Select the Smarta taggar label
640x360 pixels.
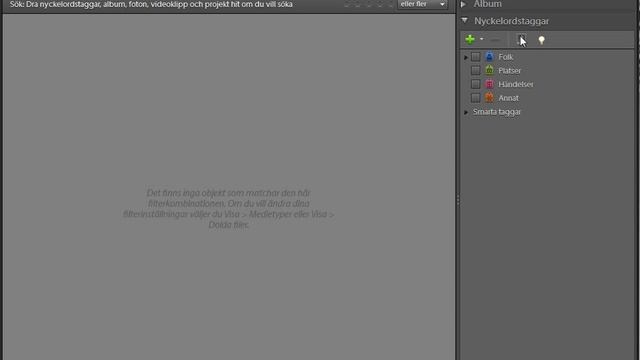pos(497,112)
